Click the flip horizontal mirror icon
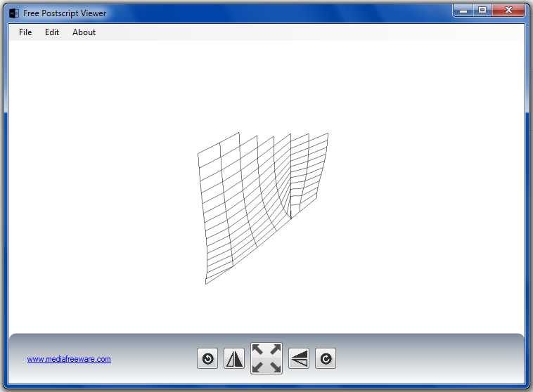Screen dimensions: 533x392 click(234, 358)
